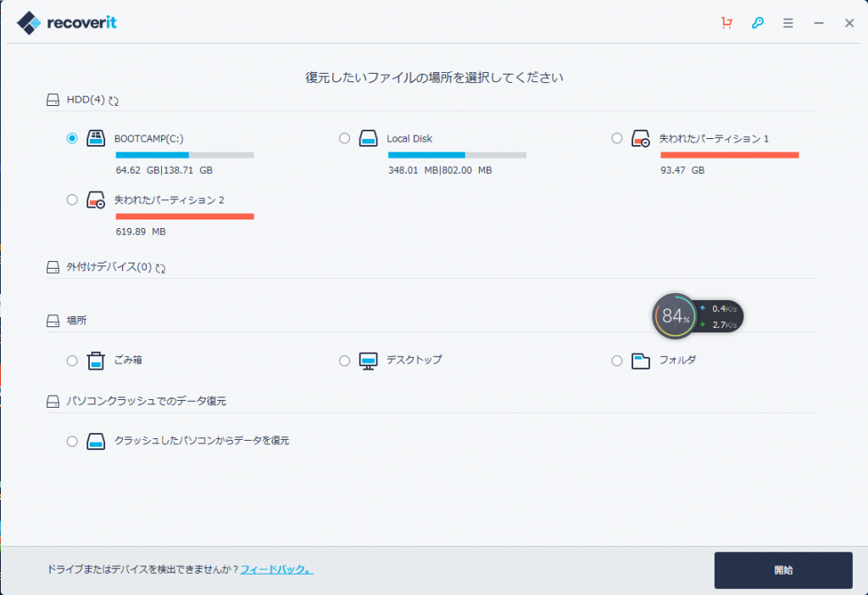Click the 348.01 MB|802.00 MB text
Viewport: 868px width, 595px height.
coord(440,170)
